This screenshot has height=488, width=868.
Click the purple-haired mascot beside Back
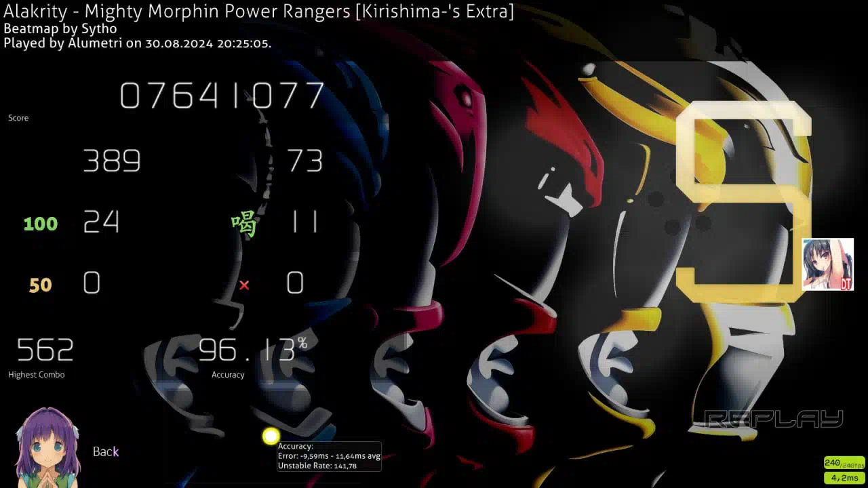coord(47,447)
